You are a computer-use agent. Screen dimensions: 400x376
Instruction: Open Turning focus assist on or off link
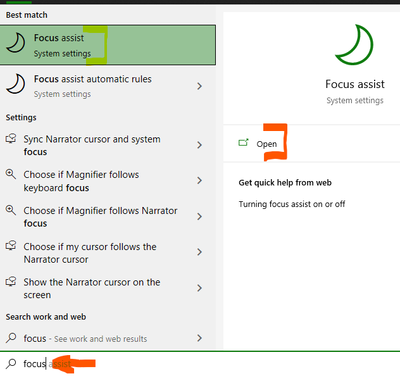pyautogui.click(x=292, y=204)
